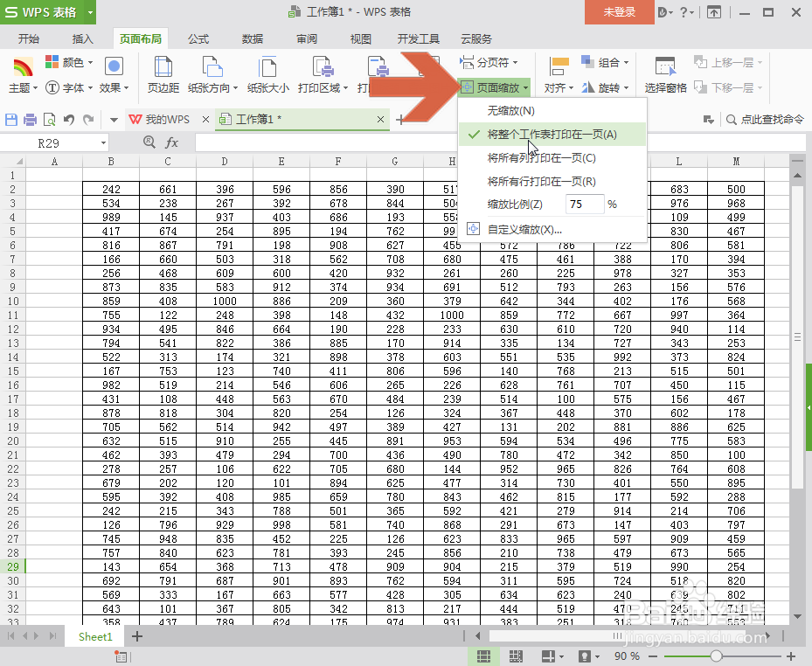The image size is (812, 666).
Task: Add a new sheet with plus icon
Action: coord(136,636)
